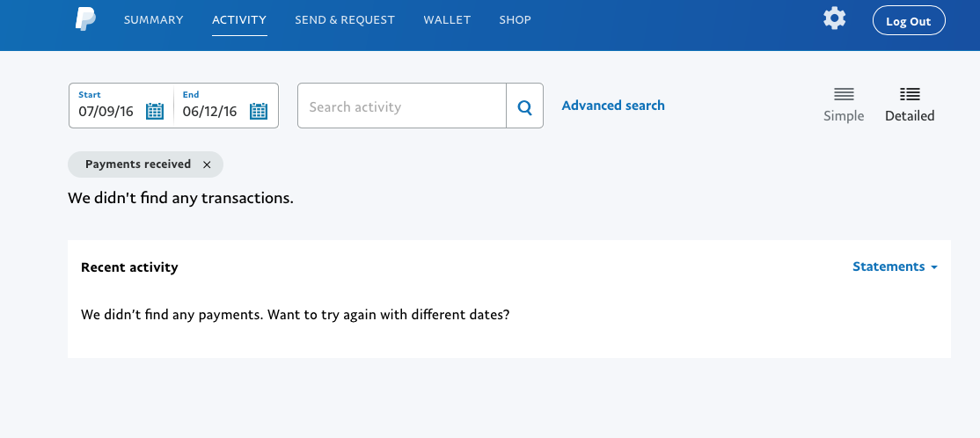Expand the Statements dropdown
This screenshot has width=980, height=438.
(895, 266)
